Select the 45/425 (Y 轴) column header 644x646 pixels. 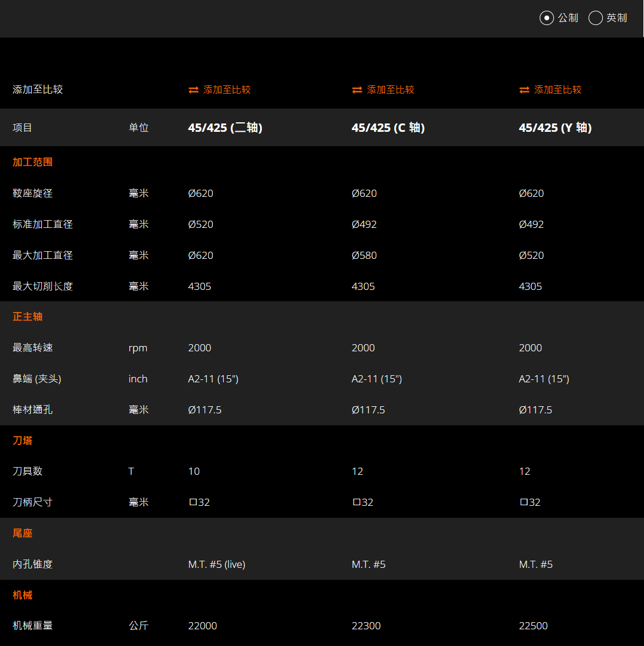coord(555,128)
